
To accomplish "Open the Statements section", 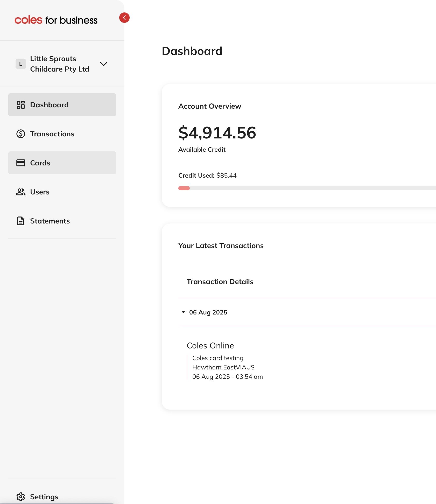I will [x=50, y=221].
